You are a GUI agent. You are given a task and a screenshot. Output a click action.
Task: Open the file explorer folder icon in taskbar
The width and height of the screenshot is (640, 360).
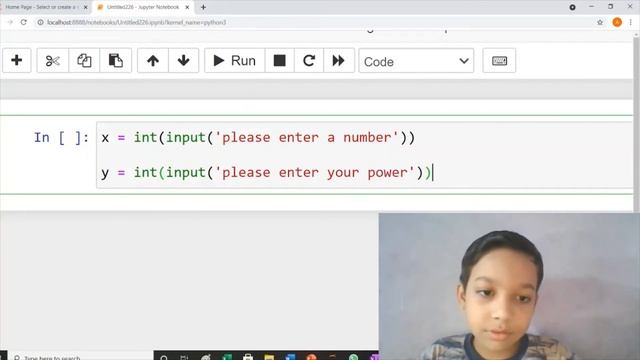click(269, 358)
